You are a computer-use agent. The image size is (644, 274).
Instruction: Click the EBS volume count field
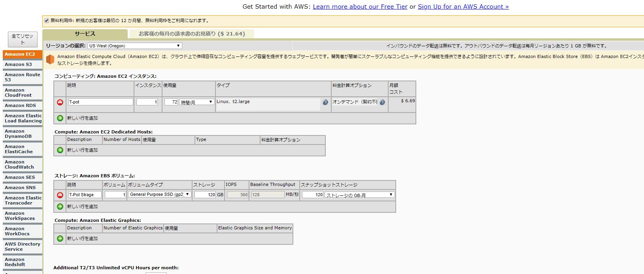point(115,195)
